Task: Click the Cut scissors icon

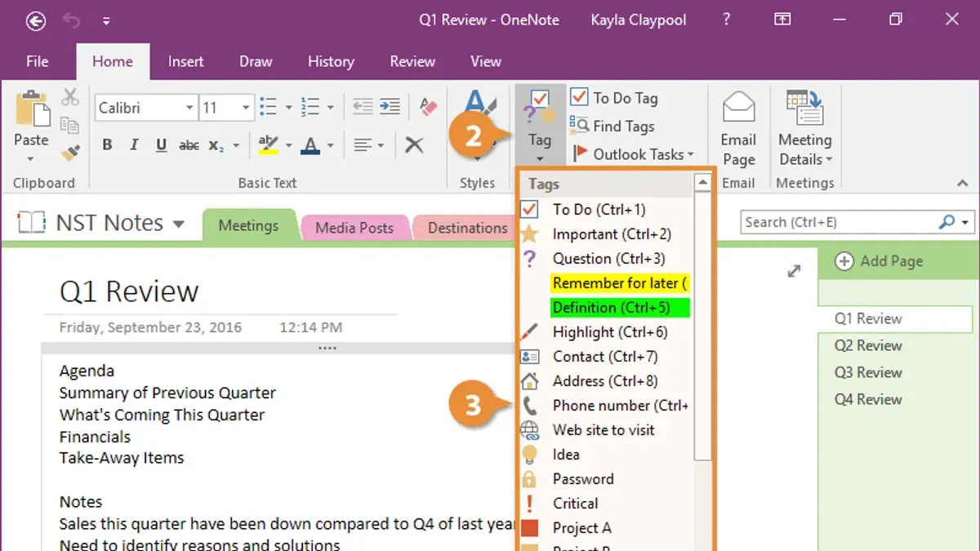Action: [70, 99]
